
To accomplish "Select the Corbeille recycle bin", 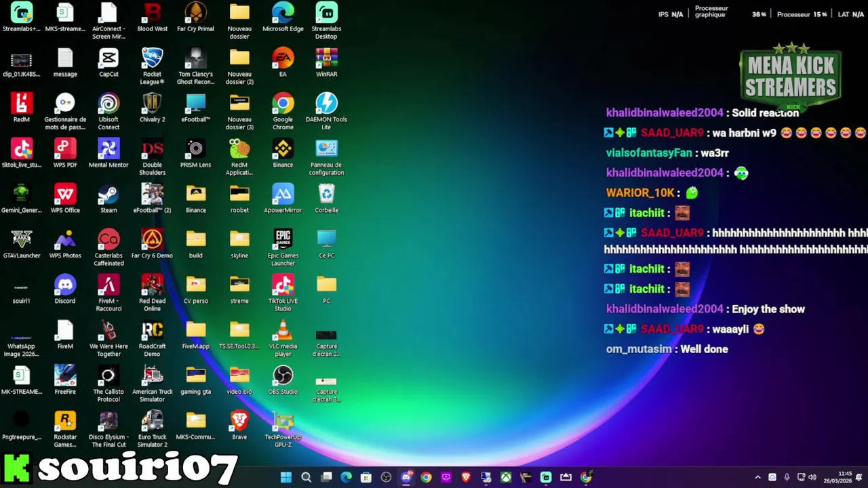I will coord(326,199).
